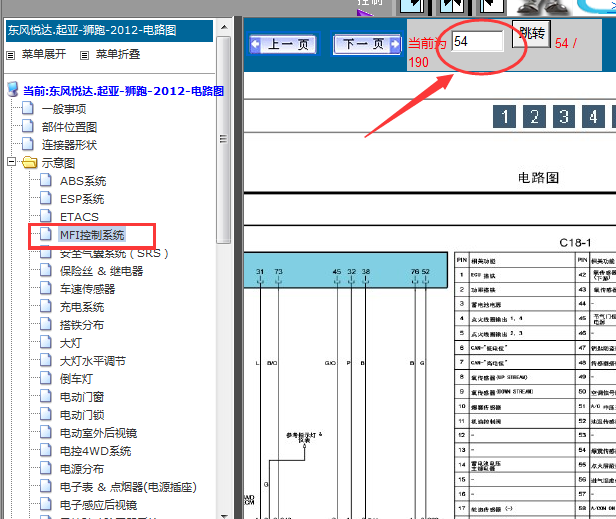
Task: Click document icon next to 车速传感器
Action: coord(46,288)
